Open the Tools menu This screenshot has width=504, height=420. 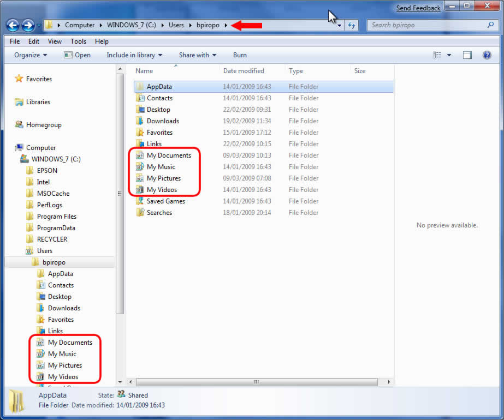pos(79,41)
